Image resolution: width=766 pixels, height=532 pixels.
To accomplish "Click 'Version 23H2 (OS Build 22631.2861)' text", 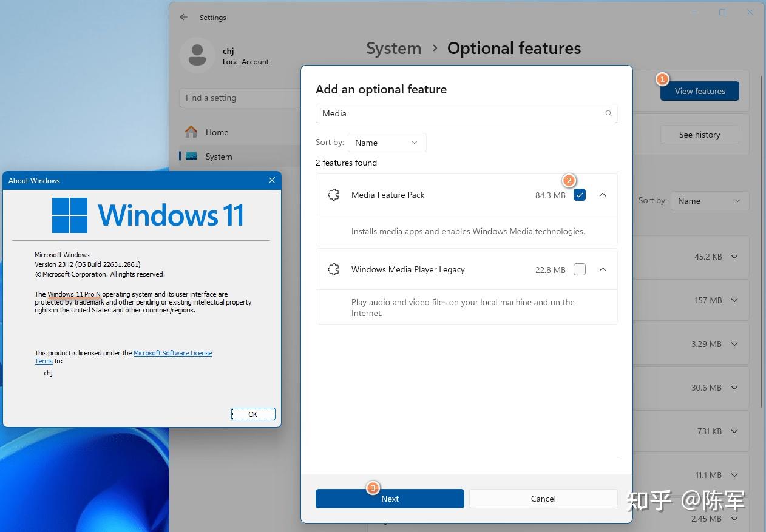I will pos(87,264).
